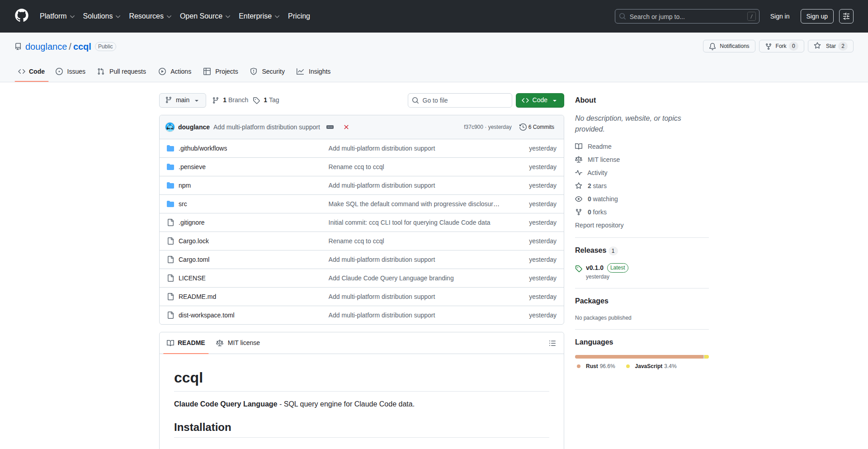
Task: Click the tag icon beside 1 Tag
Action: tap(256, 100)
